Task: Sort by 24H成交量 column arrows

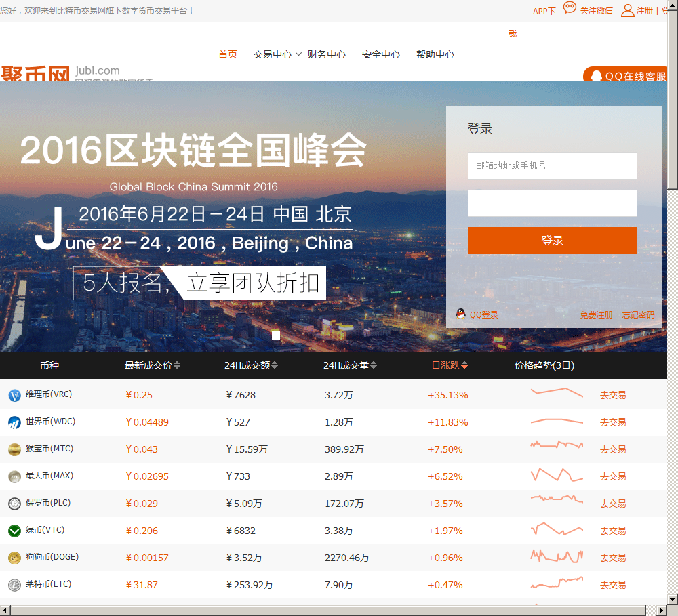Action: tap(374, 366)
